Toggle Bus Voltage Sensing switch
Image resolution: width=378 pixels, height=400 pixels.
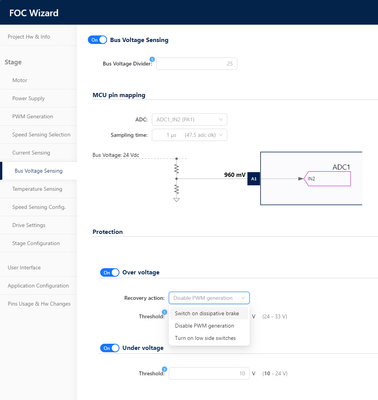[97, 40]
